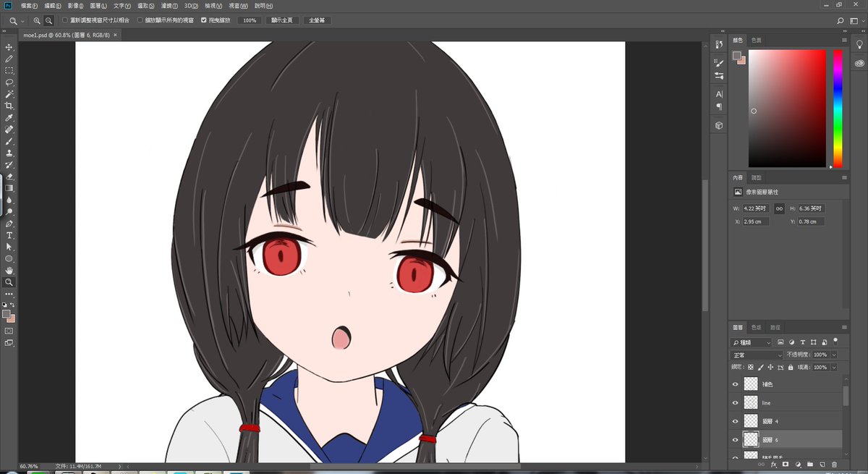Switch to the 色票 swatches tab
Image resolution: width=868 pixels, height=474 pixels.
(756, 40)
